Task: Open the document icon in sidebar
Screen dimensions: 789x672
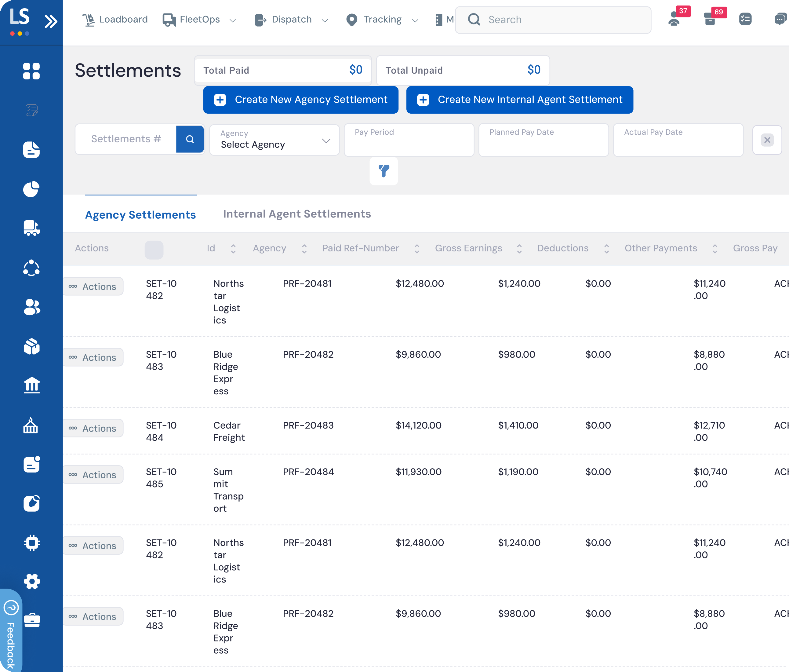Action: [31, 150]
